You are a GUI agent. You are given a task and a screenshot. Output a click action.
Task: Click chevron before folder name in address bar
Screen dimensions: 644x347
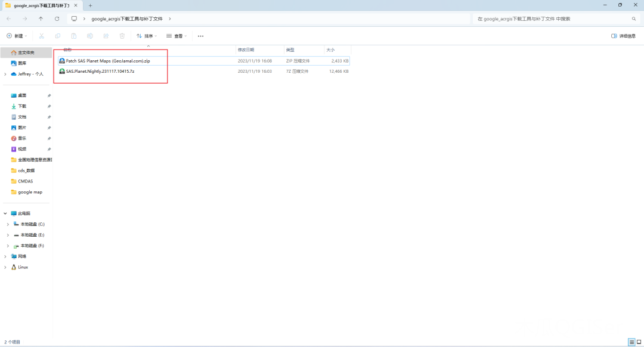(84, 19)
